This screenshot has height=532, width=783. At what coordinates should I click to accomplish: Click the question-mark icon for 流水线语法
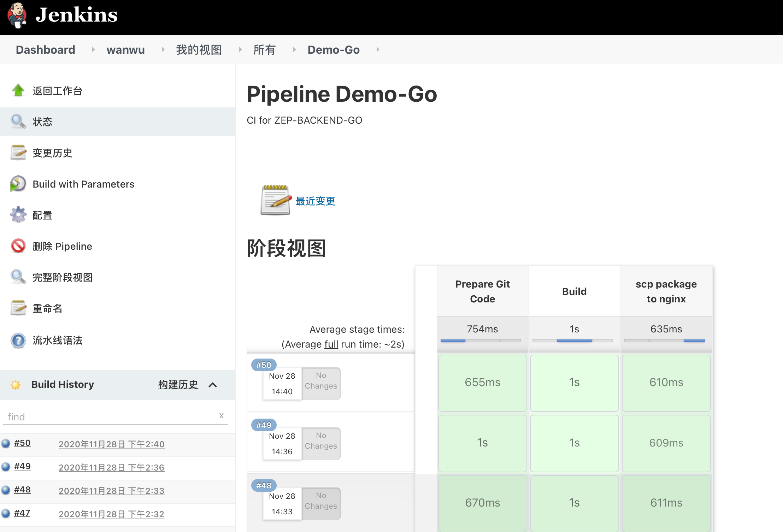pyautogui.click(x=18, y=340)
